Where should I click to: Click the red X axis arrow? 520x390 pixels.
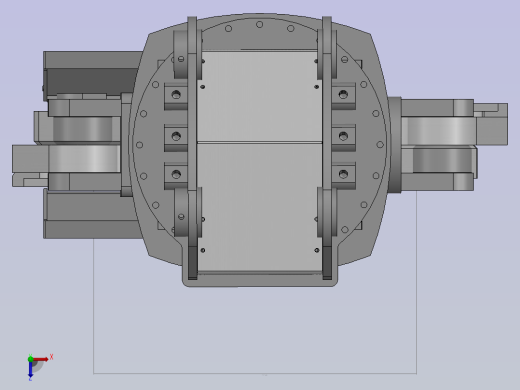coord(41,359)
